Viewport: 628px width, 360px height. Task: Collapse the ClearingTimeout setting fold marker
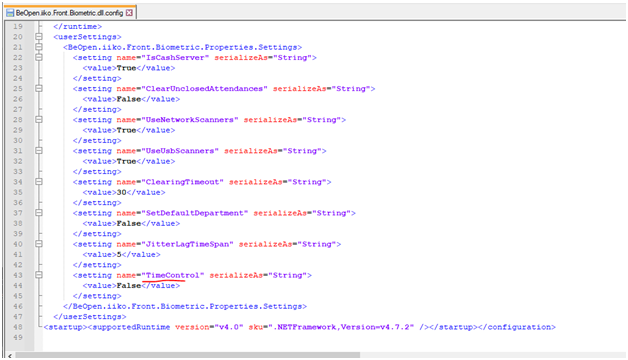click(x=38, y=182)
